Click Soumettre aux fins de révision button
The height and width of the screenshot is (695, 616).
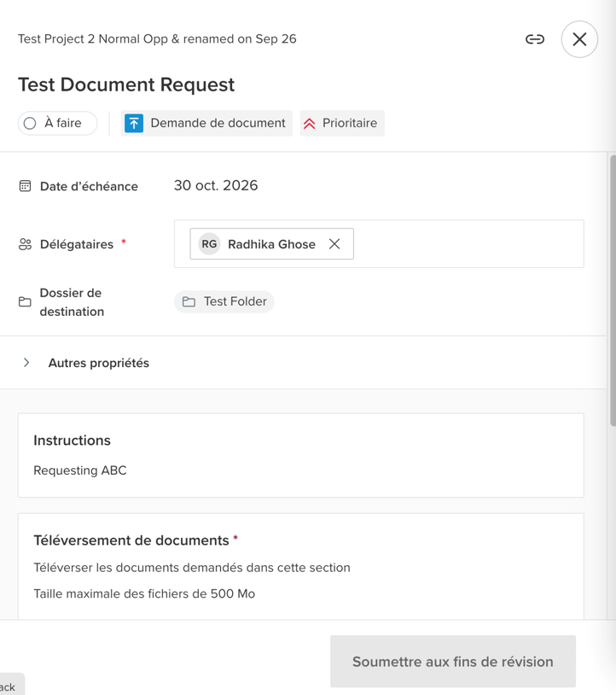[453, 662]
